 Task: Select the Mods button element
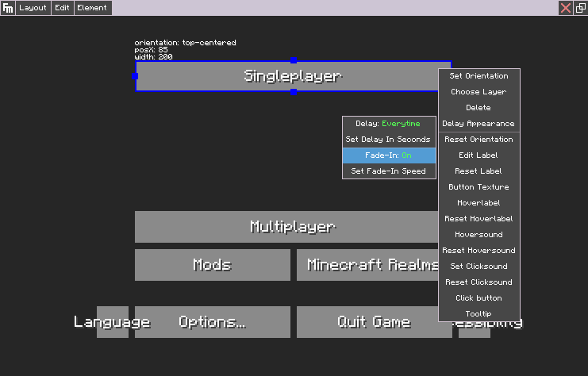(212, 265)
